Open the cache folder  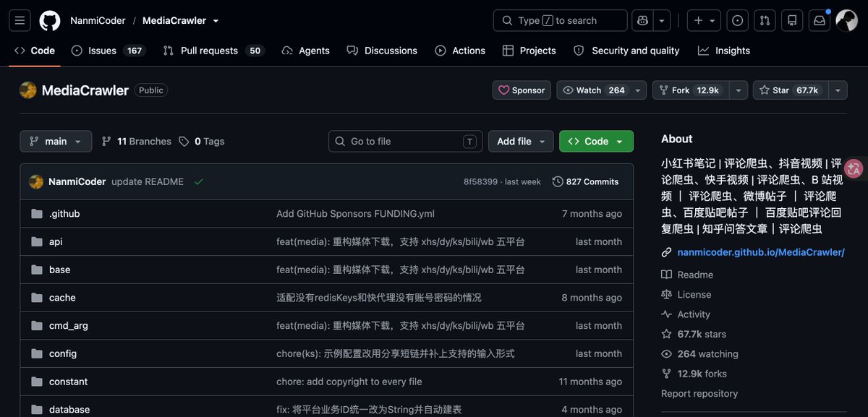coord(62,298)
